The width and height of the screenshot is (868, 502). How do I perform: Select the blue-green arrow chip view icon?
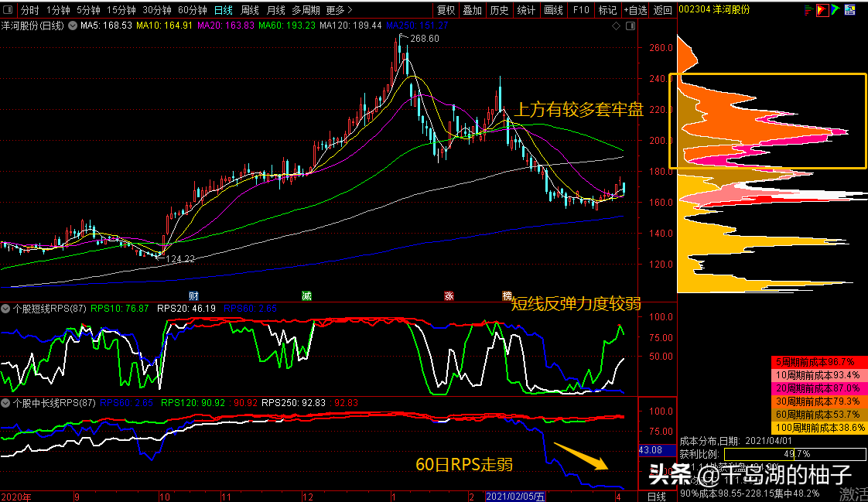click(x=836, y=10)
